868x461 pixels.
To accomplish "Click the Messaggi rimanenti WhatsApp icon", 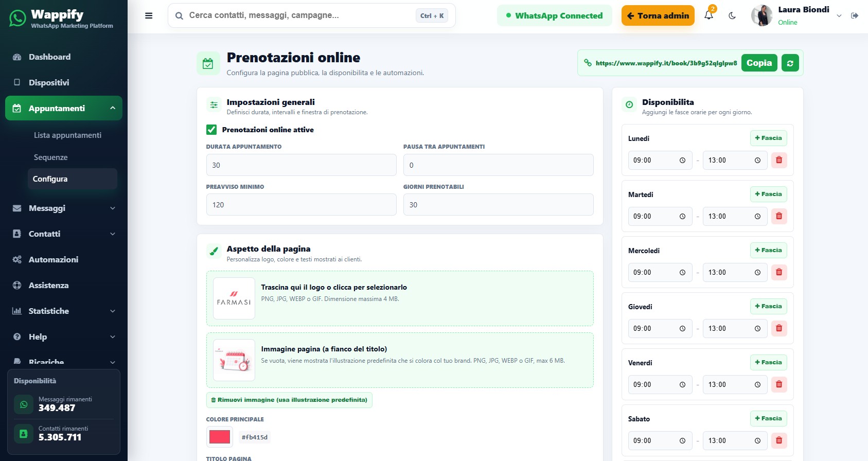I will tap(23, 404).
